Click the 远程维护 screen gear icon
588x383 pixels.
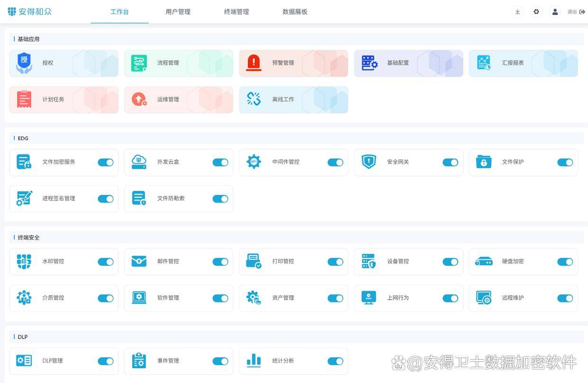[484, 298]
